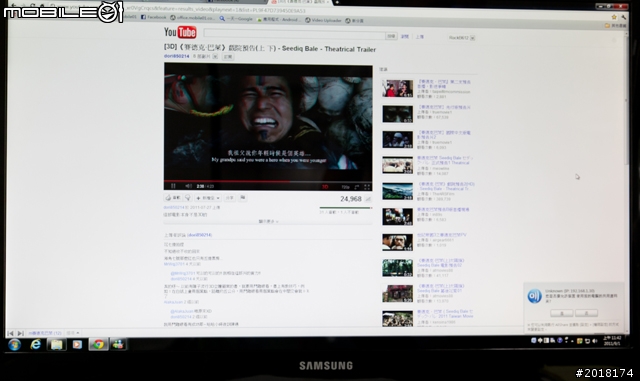Screen dimensions: 640x381
Task: Skip to the next playlist video
Action: [20, 333]
